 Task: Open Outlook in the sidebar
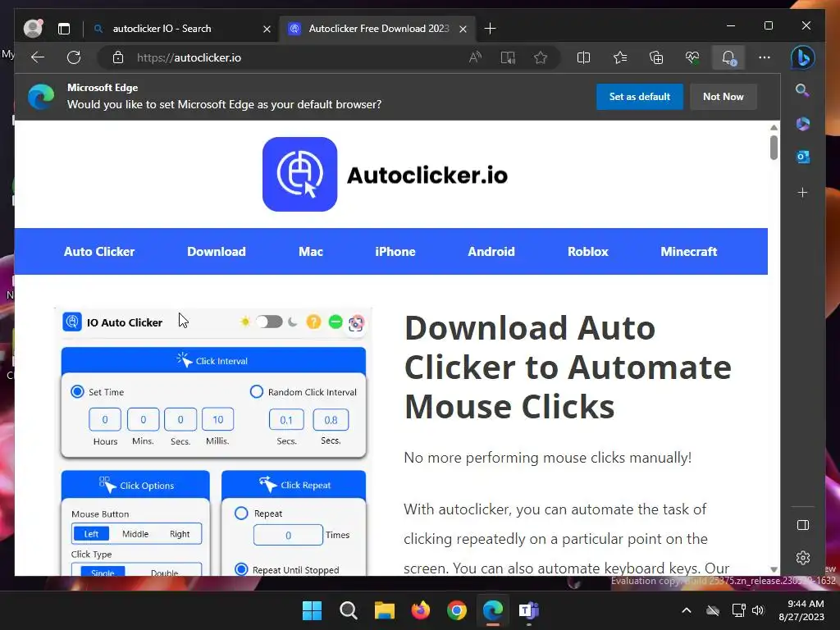click(x=802, y=157)
